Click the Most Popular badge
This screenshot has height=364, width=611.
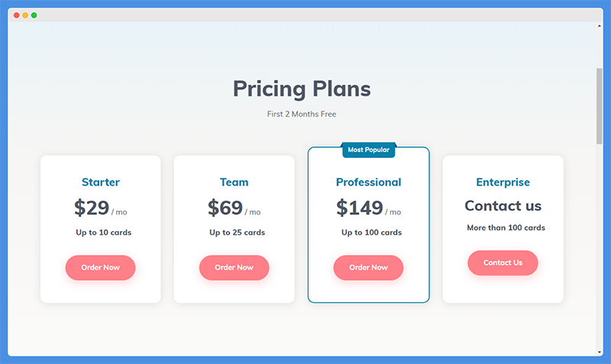(369, 150)
